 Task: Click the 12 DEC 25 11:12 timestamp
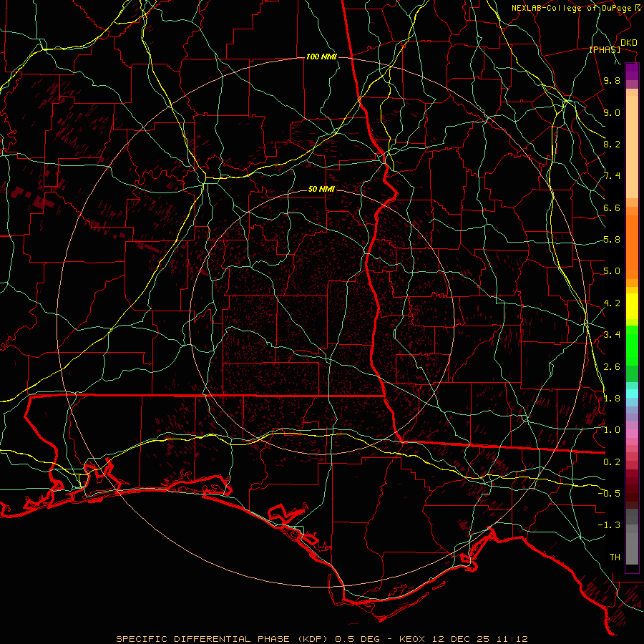[479, 639]
